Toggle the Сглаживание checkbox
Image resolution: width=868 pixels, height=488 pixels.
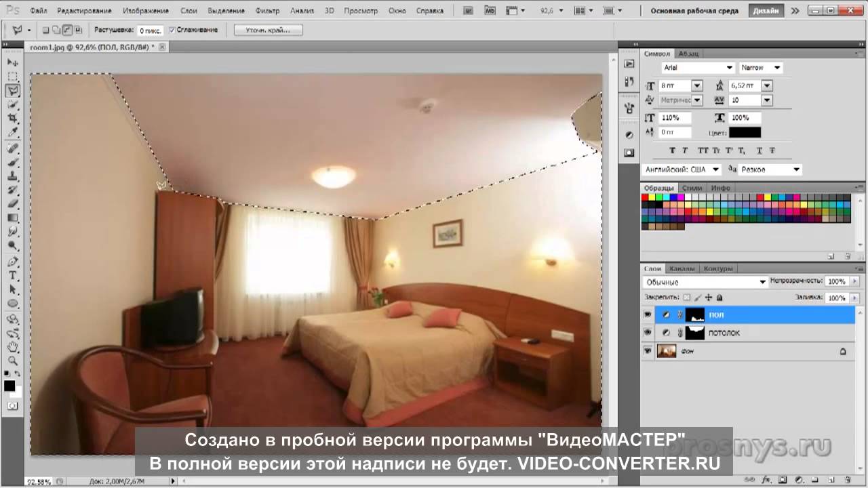172,30
